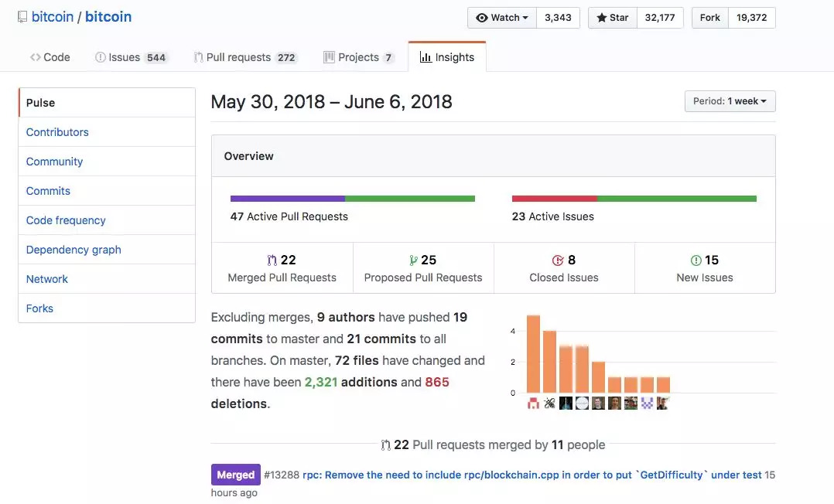Click first contributor avatar under chart

click(x=533, y=403)
